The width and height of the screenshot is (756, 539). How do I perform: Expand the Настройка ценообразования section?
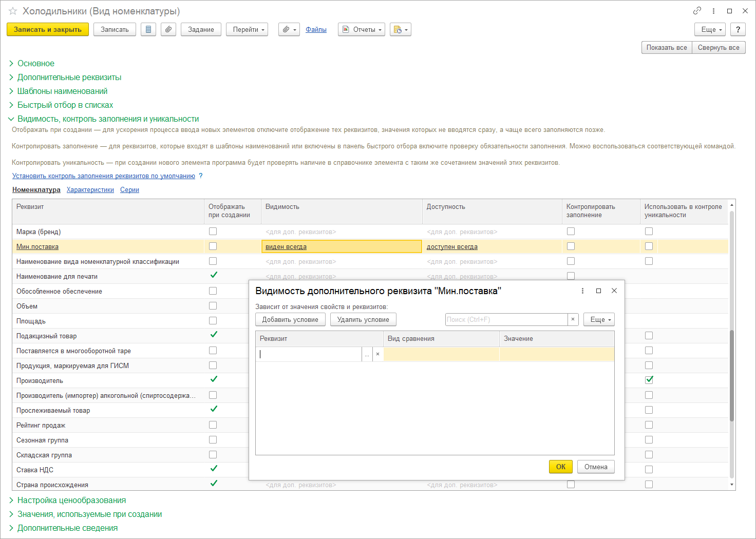pos(71,500)
